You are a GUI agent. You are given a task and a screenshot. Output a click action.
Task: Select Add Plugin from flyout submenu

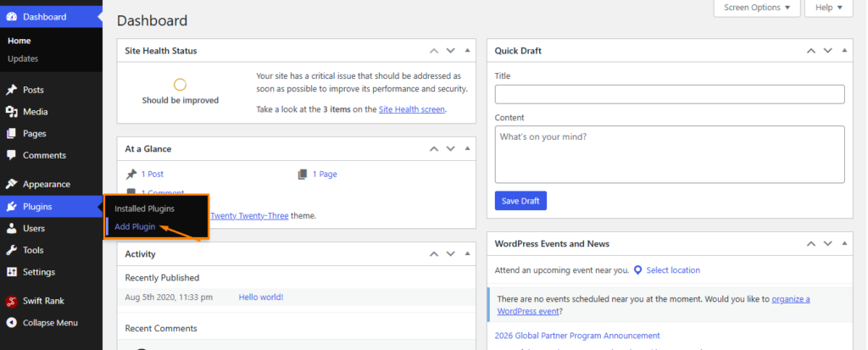135,227
